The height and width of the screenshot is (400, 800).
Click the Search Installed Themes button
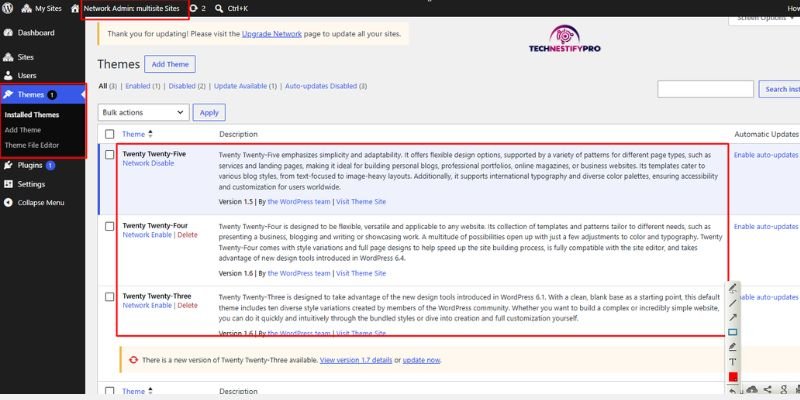pyautogui.click(x=780, y=89)
